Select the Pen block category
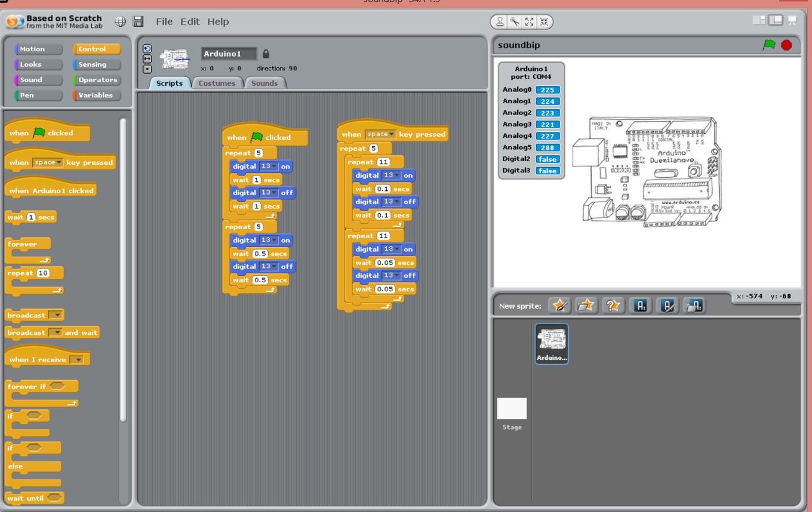The width and height of the screenshot is (812, 512). [38, 95]
